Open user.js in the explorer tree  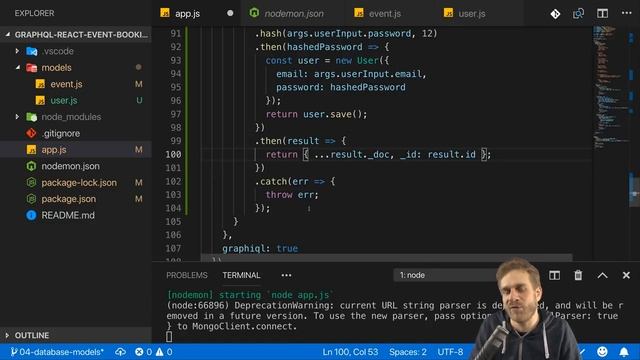[x=76, y=100]
